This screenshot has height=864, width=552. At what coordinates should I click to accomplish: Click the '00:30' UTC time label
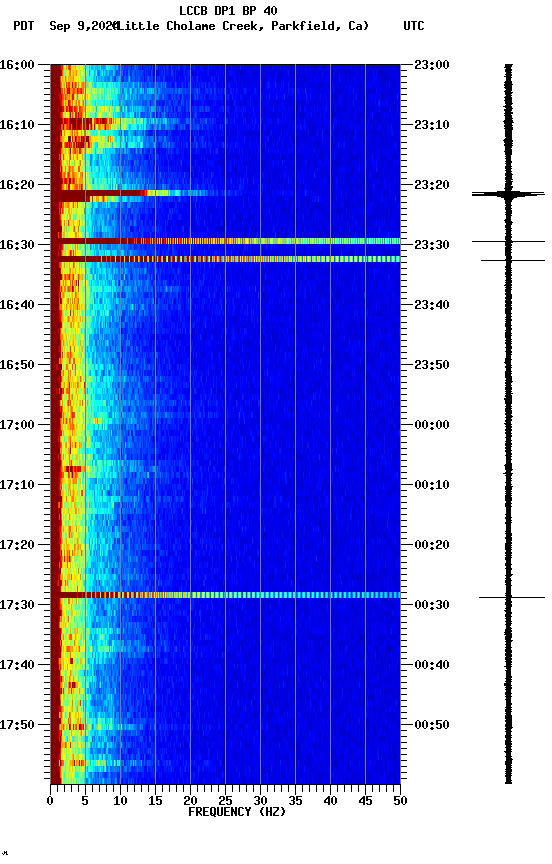(432, 605)
